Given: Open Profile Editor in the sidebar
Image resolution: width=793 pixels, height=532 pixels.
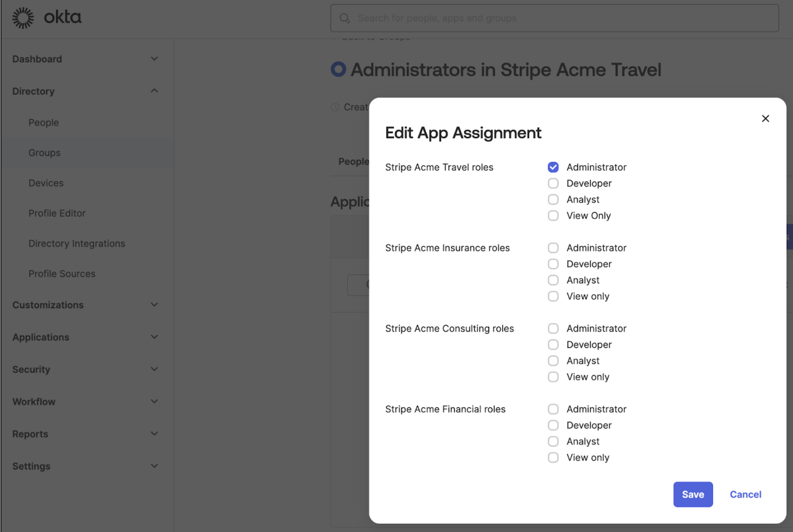Looking at the screenshot, I should click(57, 213).
